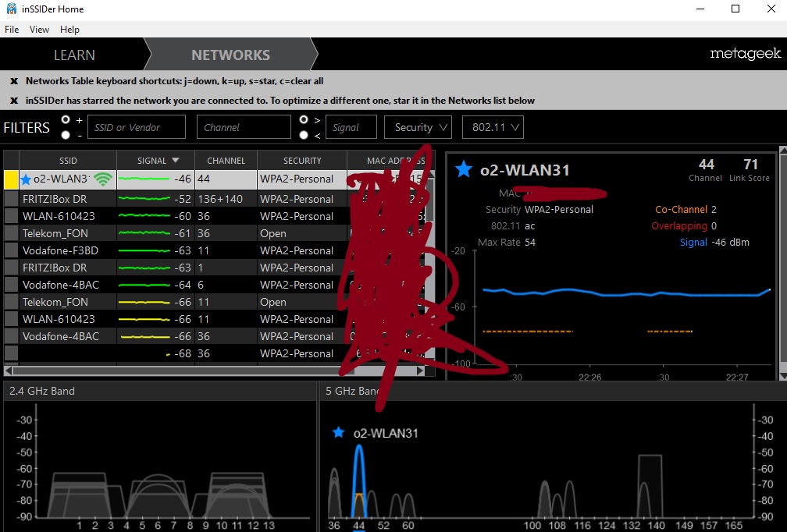Select the Telekom_FON row at -66

[x=214, y=302]
